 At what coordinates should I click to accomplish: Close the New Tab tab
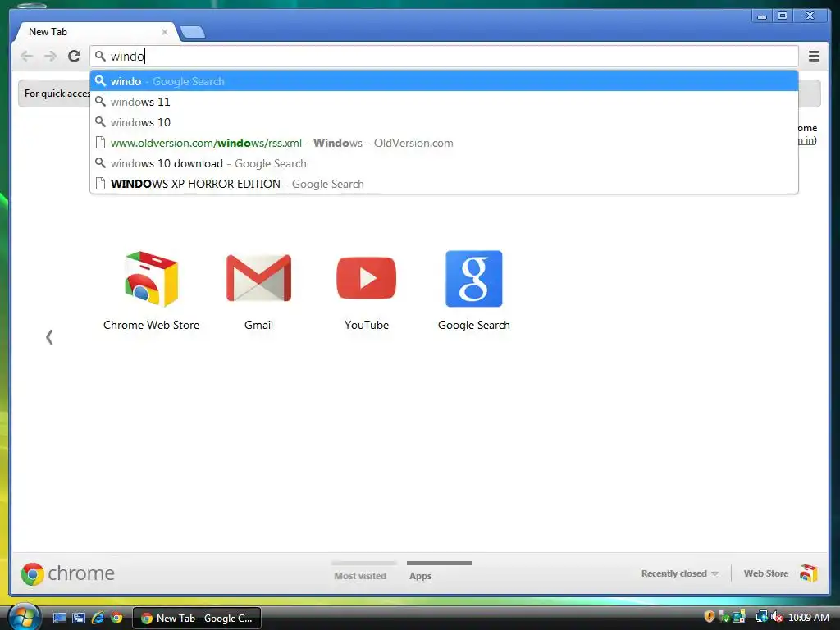pyautogui.click(x=164, y=32)
